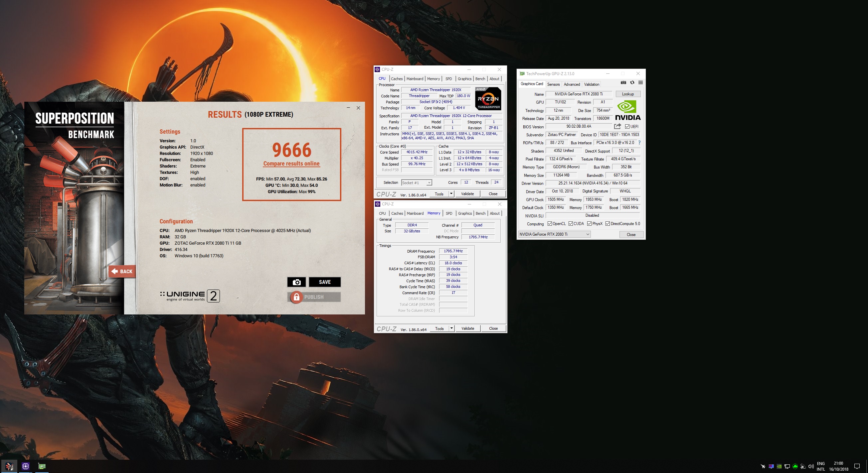Open GPU-Z from the taskbar
Image resolution: width=868 pixels, height=473 pixels.
(42, 466)
